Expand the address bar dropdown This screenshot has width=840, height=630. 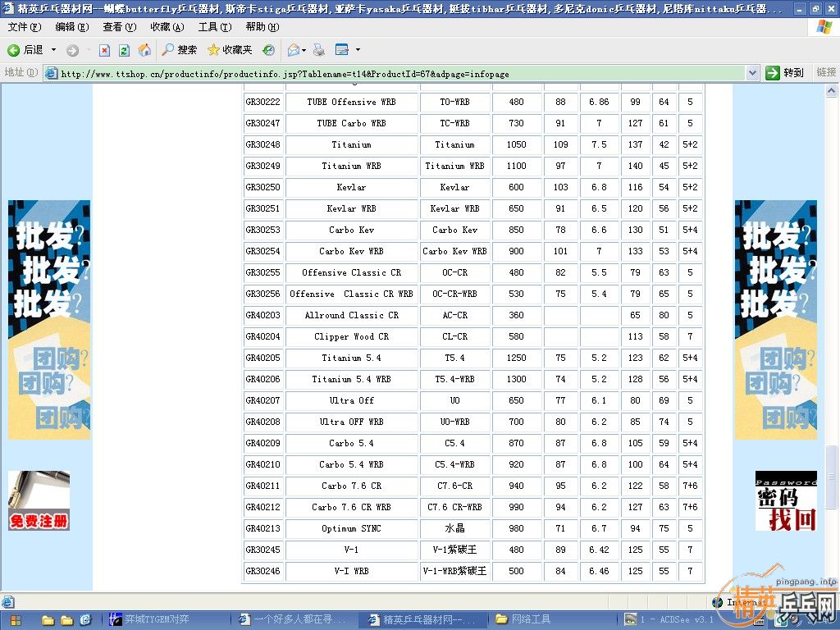point(753,73)
